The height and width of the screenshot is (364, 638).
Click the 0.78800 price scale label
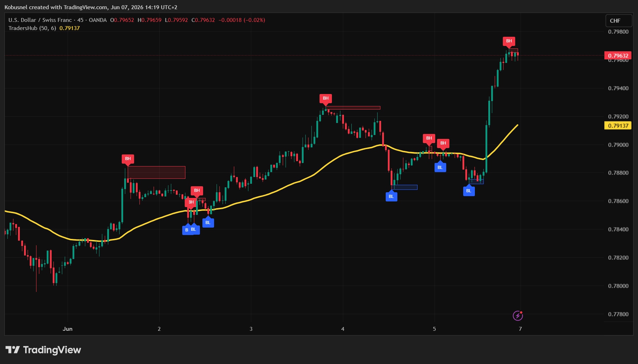pyautogui.click(x=618, y=173)
